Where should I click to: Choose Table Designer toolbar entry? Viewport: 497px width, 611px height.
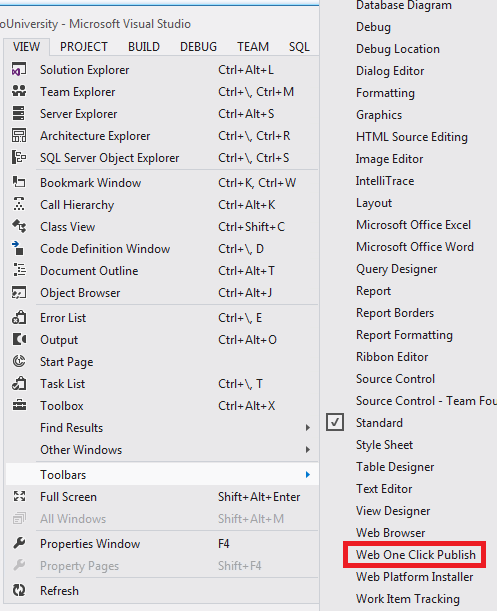[395, 467]
